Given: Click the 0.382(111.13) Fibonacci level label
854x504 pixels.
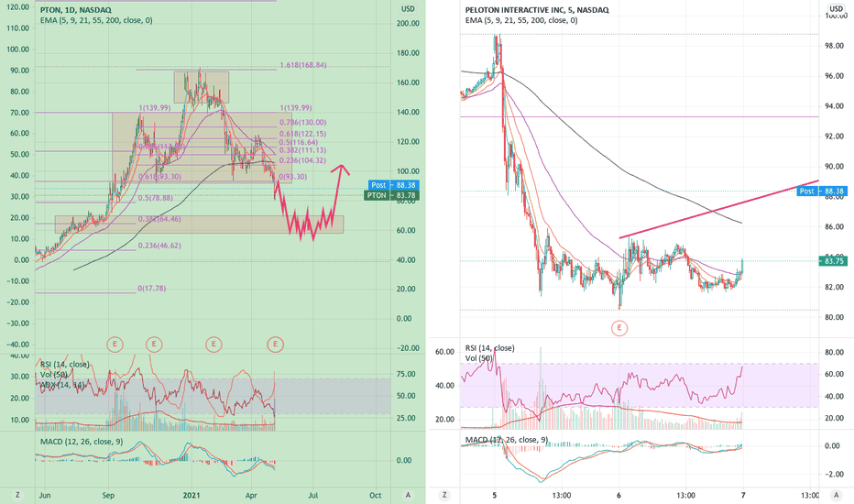Looking at the screenshot, I should [302, 150].
